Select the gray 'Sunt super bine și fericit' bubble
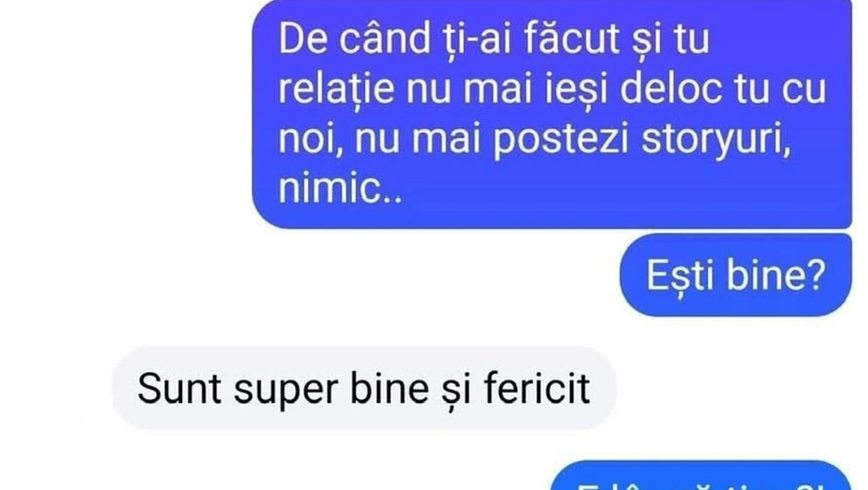This screenshot has width=868, height=490. pyautogui.click(x=364, y=389)
